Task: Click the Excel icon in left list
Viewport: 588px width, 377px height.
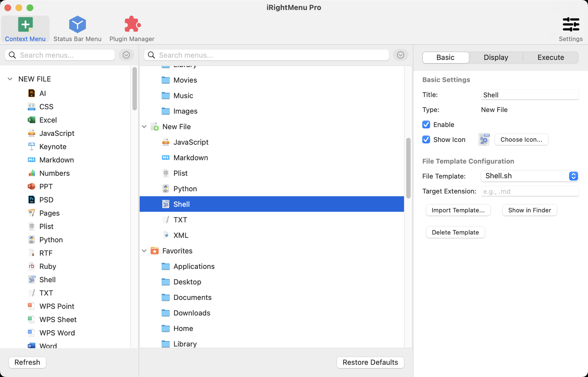Action: point(31,120)
